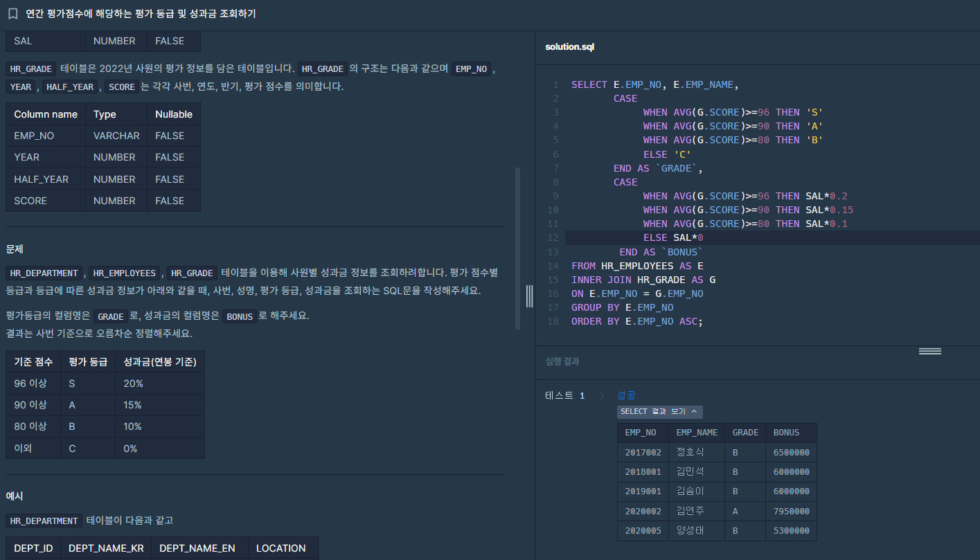Viewport: 980px width, 560px height.
Task: Click the name cell 김연주
Action: (697, 512)
